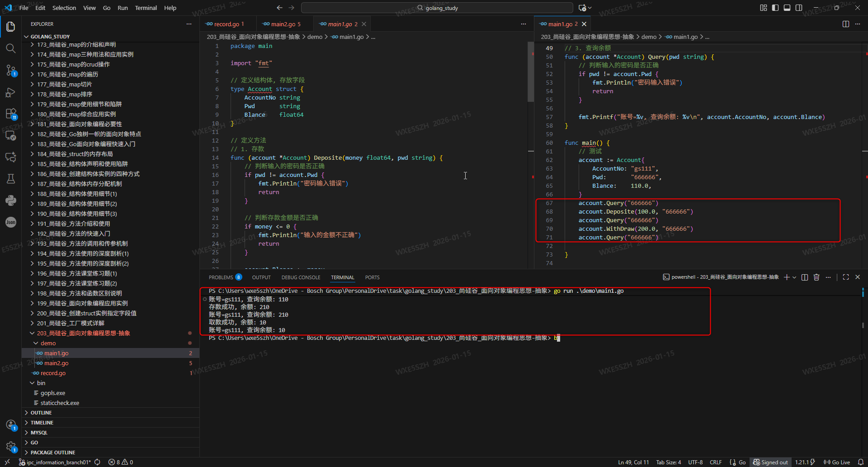The width and height of the screenshot is (868, 467).
Task: Open the Manage gear icon
Action: [x=11, y=447]
